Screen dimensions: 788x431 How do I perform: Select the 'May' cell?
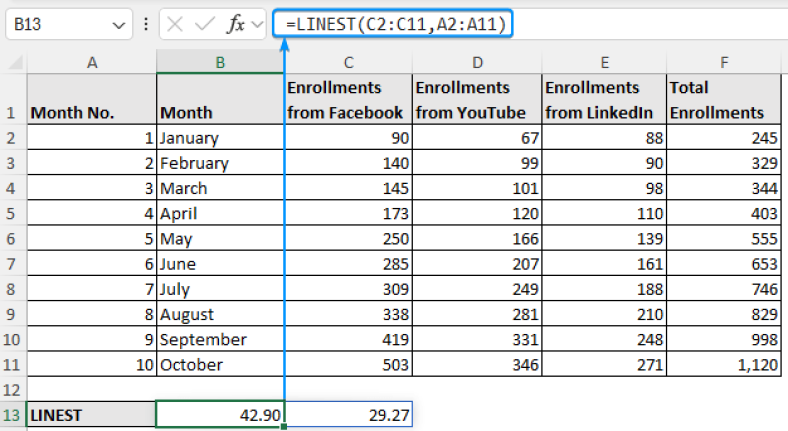click(220, 239)
